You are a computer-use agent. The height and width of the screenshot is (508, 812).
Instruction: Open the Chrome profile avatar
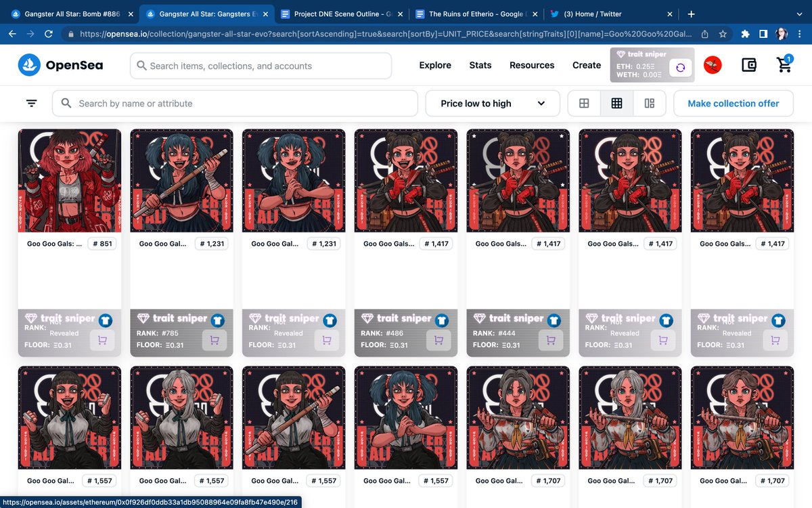(x=782, y=33)
